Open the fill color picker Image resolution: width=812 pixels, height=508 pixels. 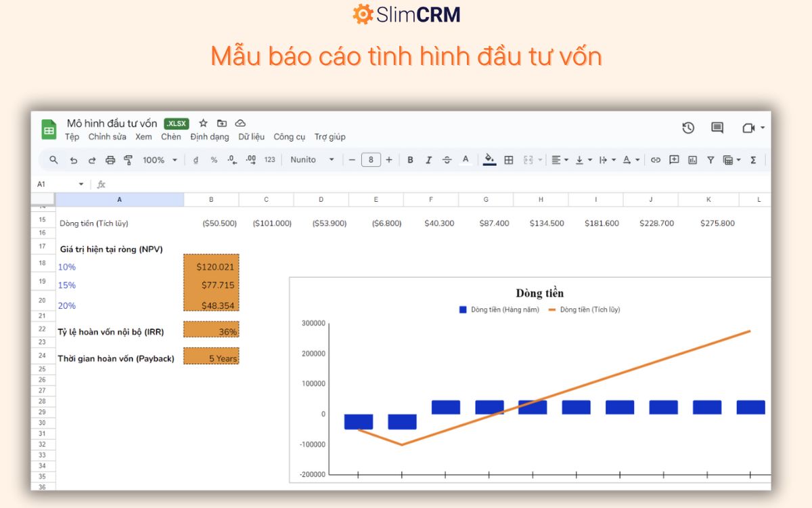(x=489, y=160)
